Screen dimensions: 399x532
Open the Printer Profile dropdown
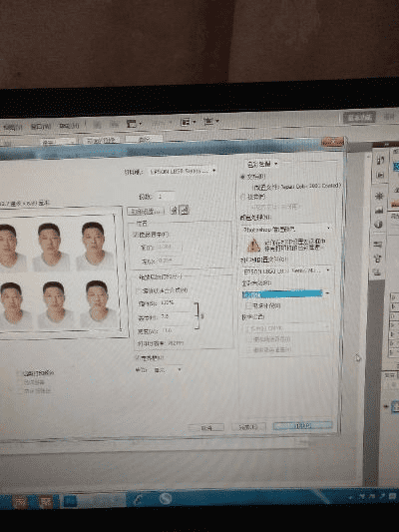[286, 271]
